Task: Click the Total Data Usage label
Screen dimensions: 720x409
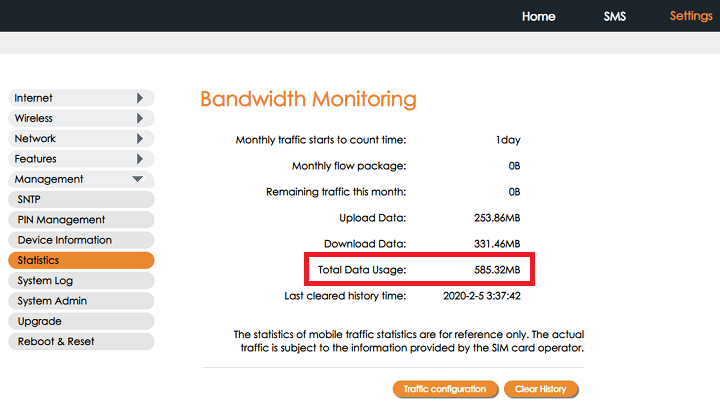Action: coord(362,270)
